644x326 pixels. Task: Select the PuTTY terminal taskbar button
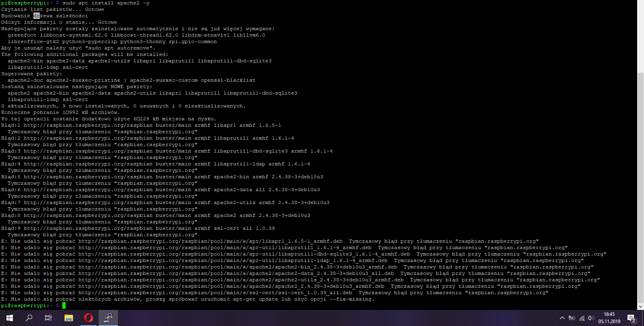coord(108,318)
